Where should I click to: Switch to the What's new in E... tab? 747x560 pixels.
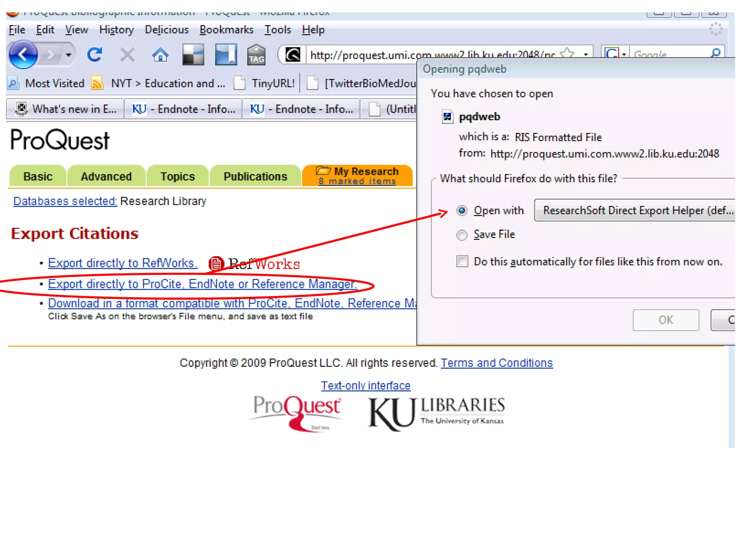(66, 109)
